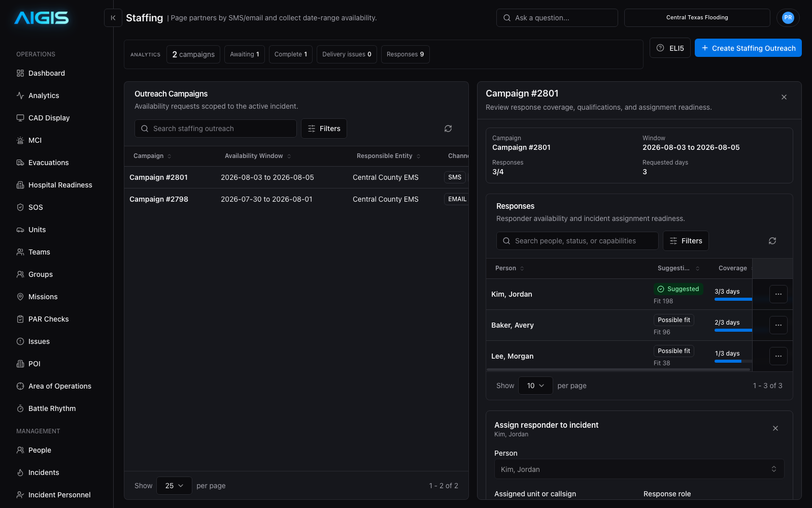
Task: Click the Area of Operations globe icon
Action: coord(20,386)
